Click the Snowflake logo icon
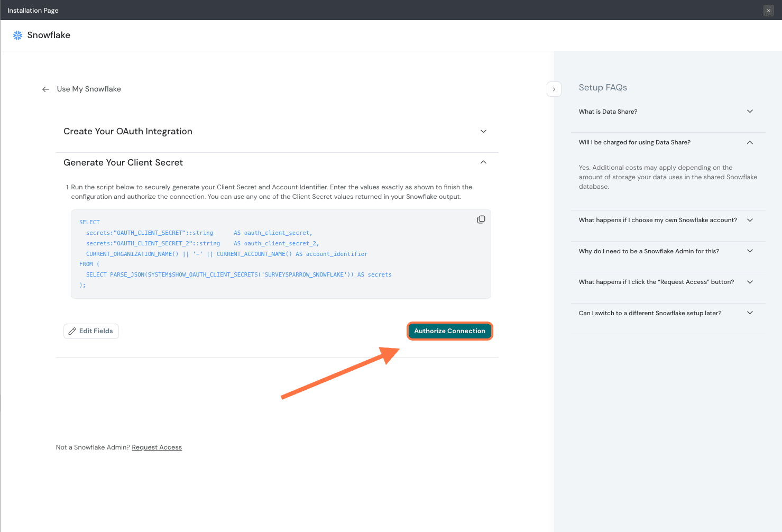This screenshot has height=532, width=782. pos(17,35)
